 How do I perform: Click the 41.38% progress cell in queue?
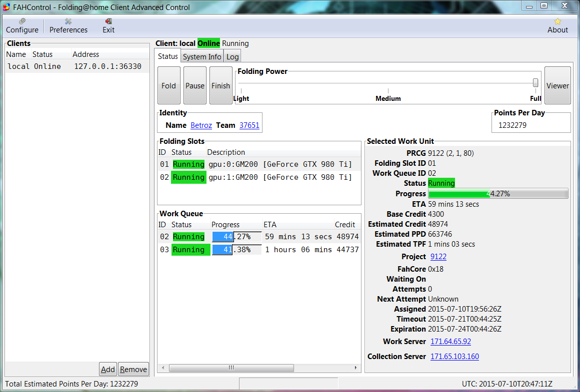click(236, 249)
